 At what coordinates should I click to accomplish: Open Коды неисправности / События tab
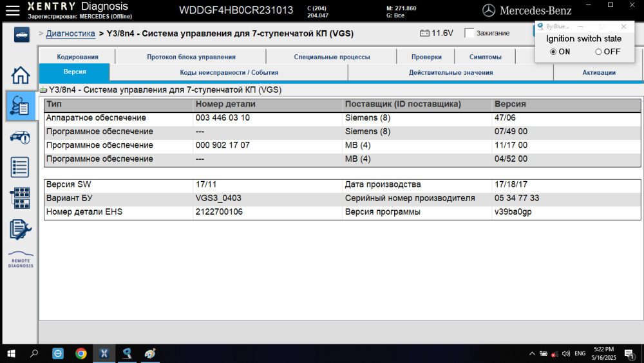coord(229,72)
